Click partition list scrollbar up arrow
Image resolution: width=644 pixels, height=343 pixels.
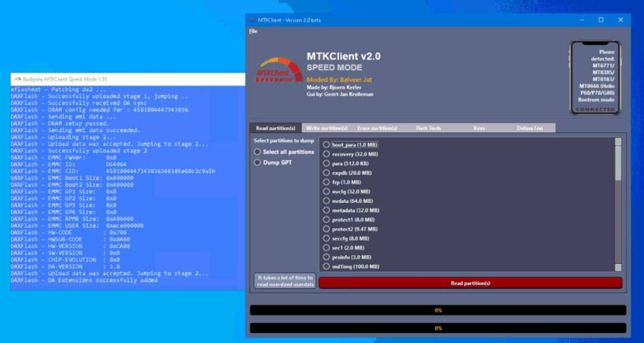(618, 142)
